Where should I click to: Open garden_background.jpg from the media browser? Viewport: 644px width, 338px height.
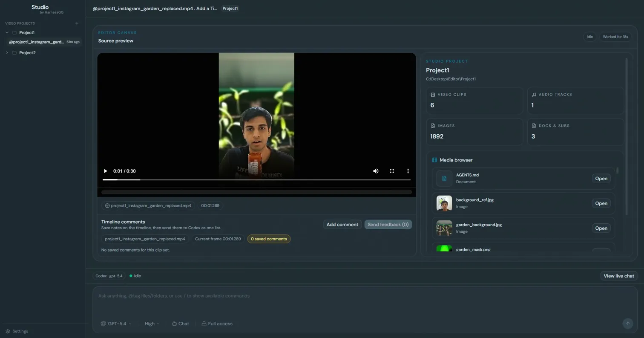pos(601,228)
